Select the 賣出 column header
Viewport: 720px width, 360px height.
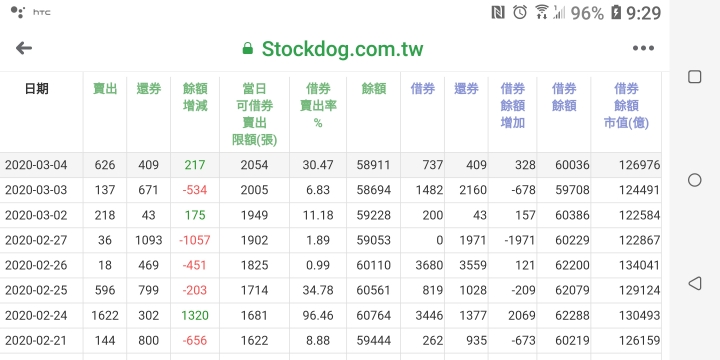pos(105,89)
